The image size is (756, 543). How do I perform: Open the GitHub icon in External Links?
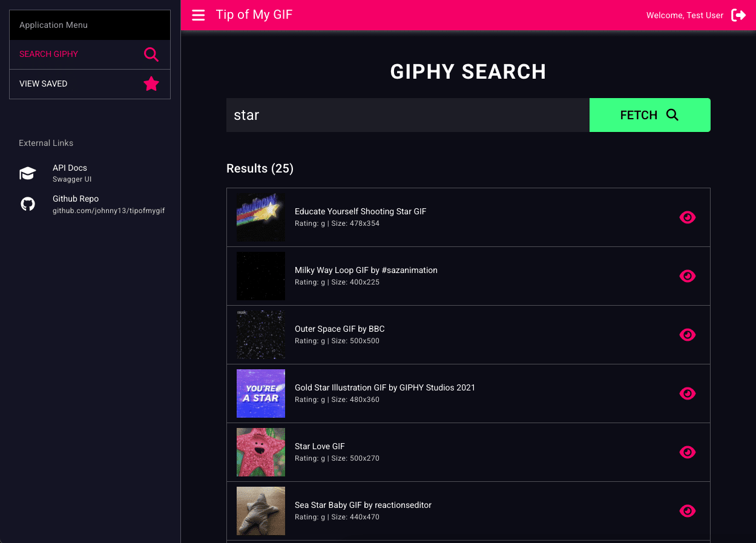[27, 204]
